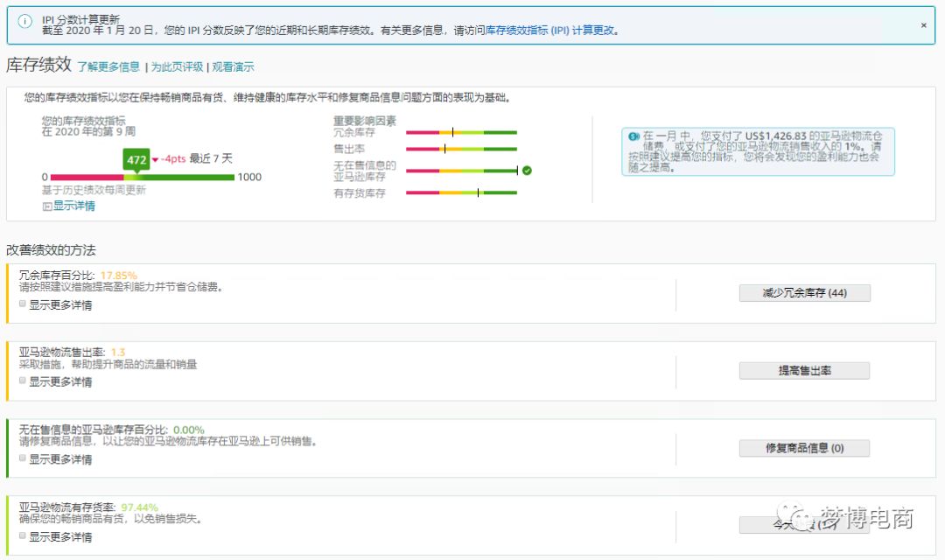
Task: Click the 有存货库存 factor bar
Action: click(x=461, y=192)
